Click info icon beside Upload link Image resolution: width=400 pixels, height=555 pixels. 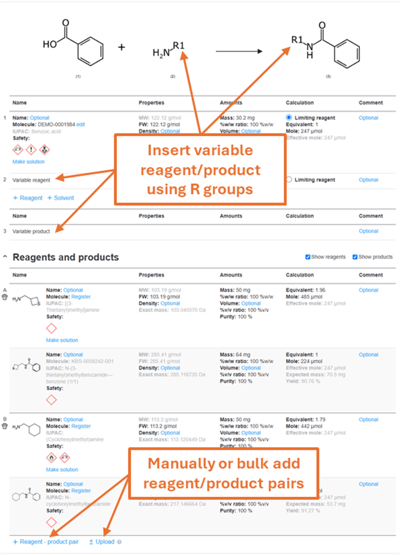click(119, 542)
